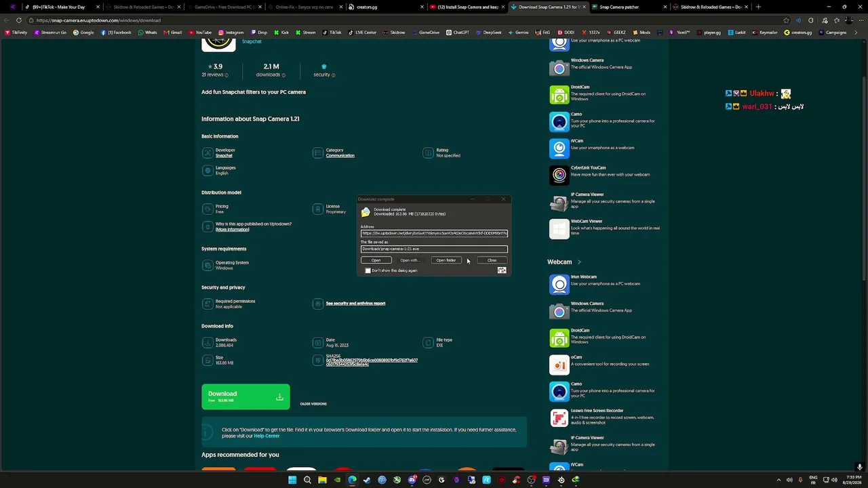Open the WebCam Viewer icon
Image resolution: width=868 pixels, height=488 pixels.
pos(559,229)
